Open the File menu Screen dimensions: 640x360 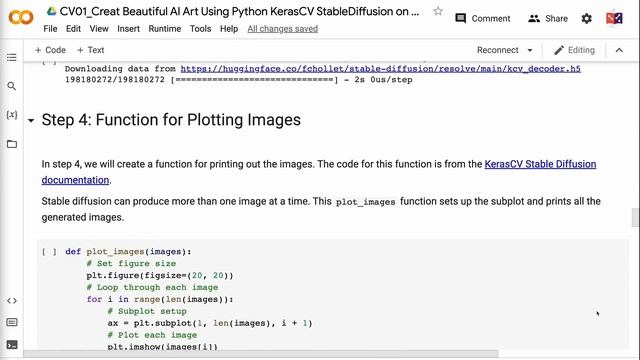coord(50,29)
